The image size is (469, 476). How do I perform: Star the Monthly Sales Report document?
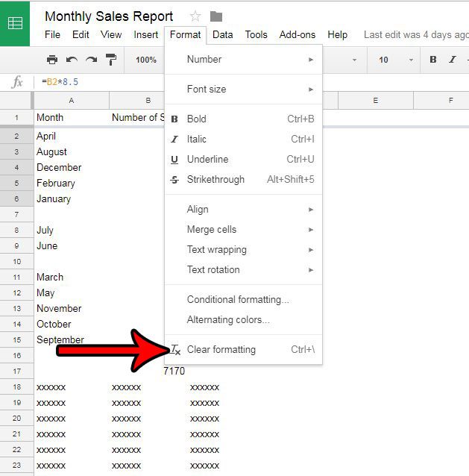click(x=195, y=16)
